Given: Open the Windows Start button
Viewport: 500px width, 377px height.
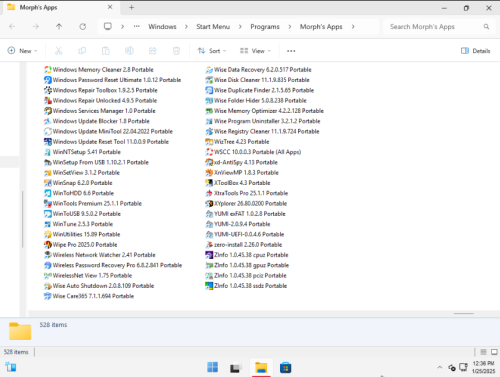Looking at the screenshot, I should 212,367.
